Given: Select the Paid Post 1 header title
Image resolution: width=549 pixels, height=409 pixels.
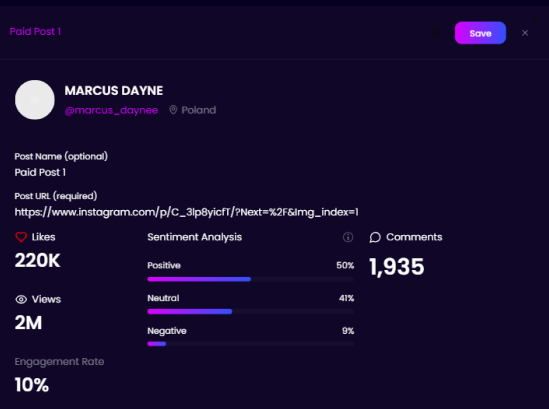Looking at the screenshot, I should point(35,32).
